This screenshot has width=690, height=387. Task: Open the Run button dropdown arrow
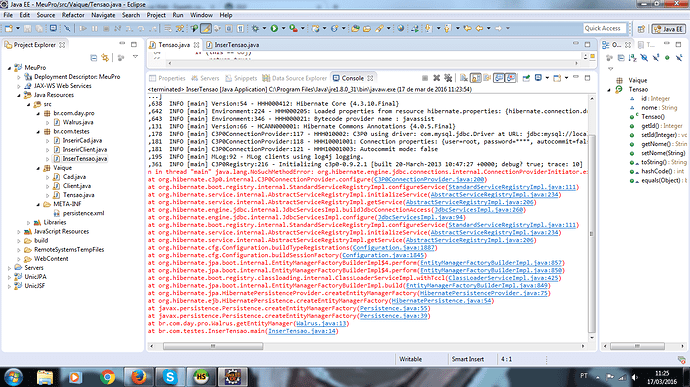283,29
